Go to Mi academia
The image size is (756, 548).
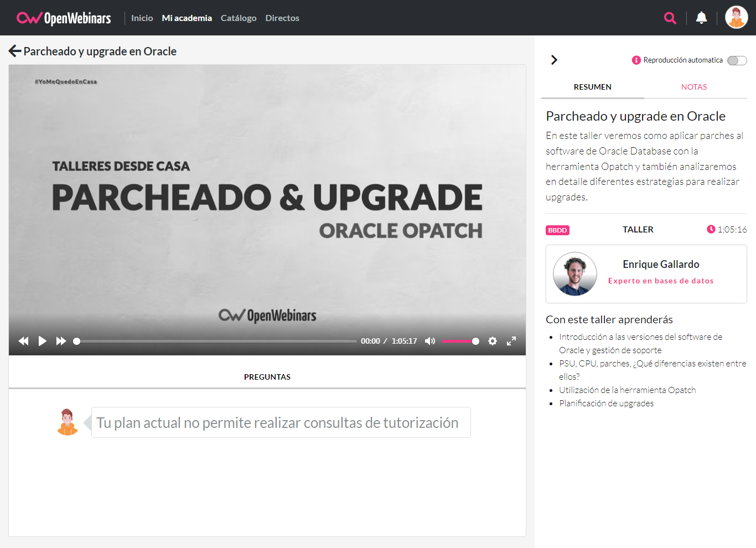click(x=187, y=18)
